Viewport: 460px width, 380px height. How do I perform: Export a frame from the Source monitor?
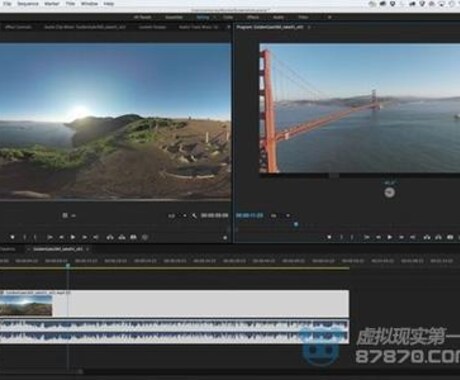point(133,237)
